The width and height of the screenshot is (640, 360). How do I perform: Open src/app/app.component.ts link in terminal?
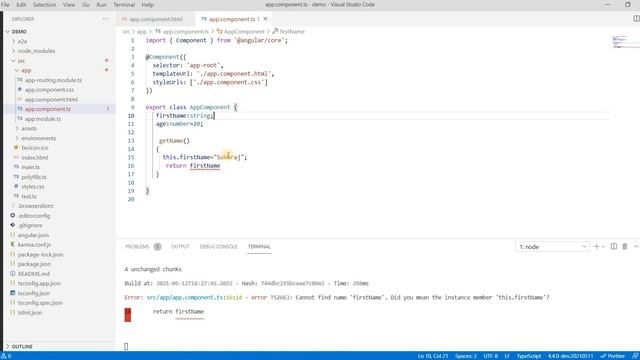(x=185, y=297)
